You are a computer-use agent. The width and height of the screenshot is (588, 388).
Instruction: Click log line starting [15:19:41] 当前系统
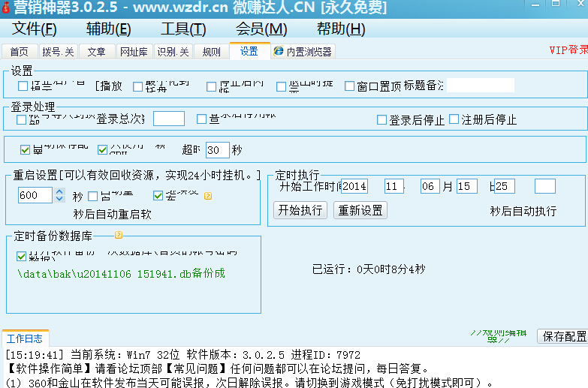click(182, 355)
